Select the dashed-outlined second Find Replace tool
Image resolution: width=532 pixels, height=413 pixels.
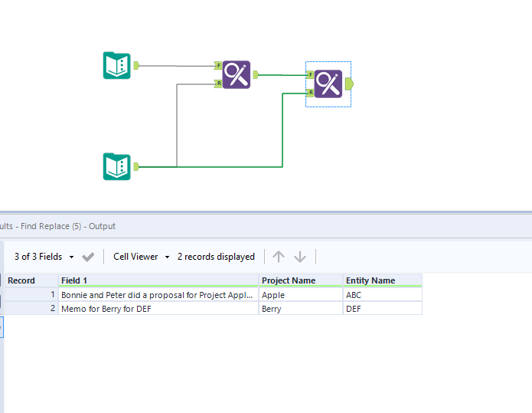(328, 84)
